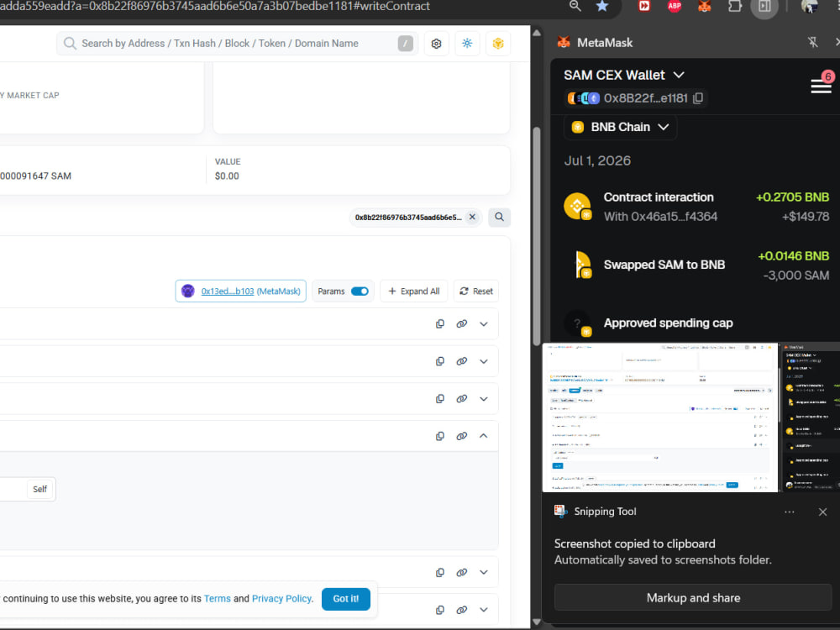Open the Privacy Policy link

pyautogui.click(x=281, y=598)
